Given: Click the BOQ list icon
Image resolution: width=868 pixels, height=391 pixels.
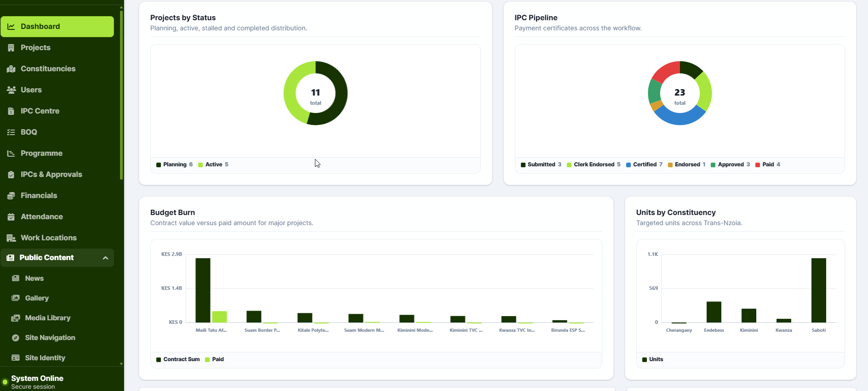Looking at the screenshot, I should pyautogui.click(x=11, y=132).
